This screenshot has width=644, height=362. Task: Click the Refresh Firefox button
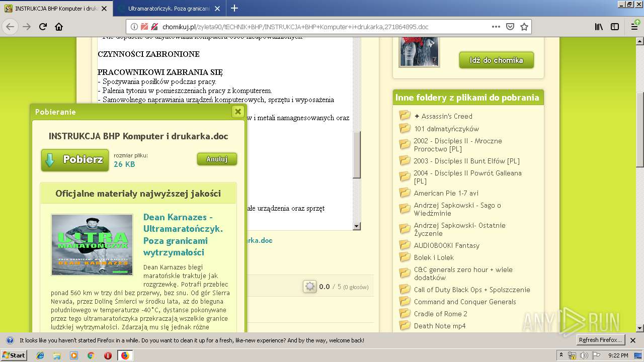(601, 340)
